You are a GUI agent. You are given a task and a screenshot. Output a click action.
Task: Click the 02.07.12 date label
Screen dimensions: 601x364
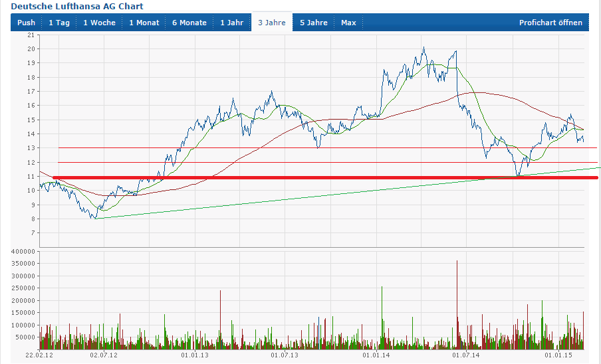tap(104, 355)
